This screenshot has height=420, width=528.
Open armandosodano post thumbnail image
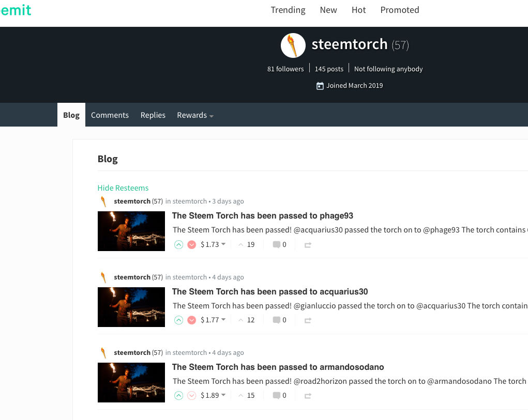pos(131,382)
